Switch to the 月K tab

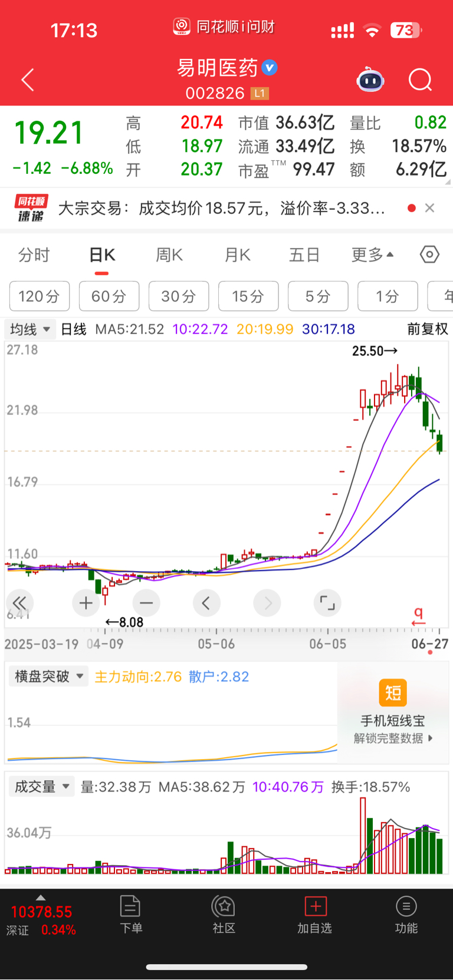238,255
